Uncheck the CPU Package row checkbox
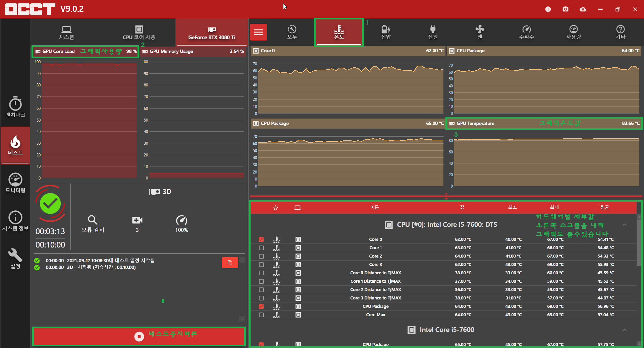 point(261,306)
